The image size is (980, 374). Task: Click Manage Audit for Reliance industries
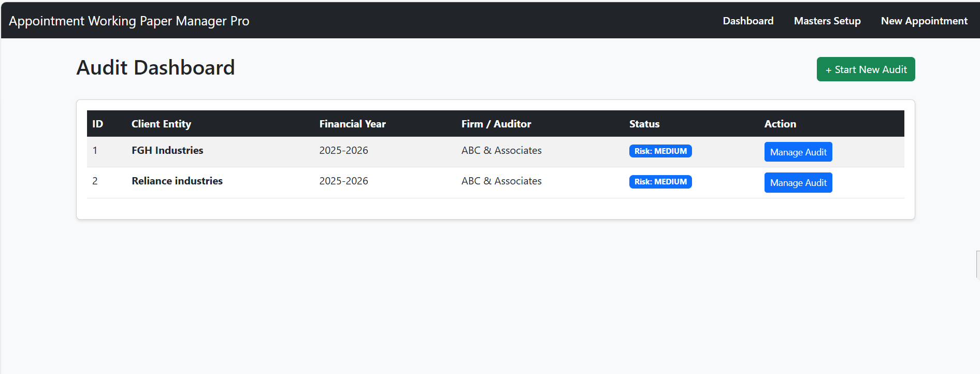(x=798, y=182)
